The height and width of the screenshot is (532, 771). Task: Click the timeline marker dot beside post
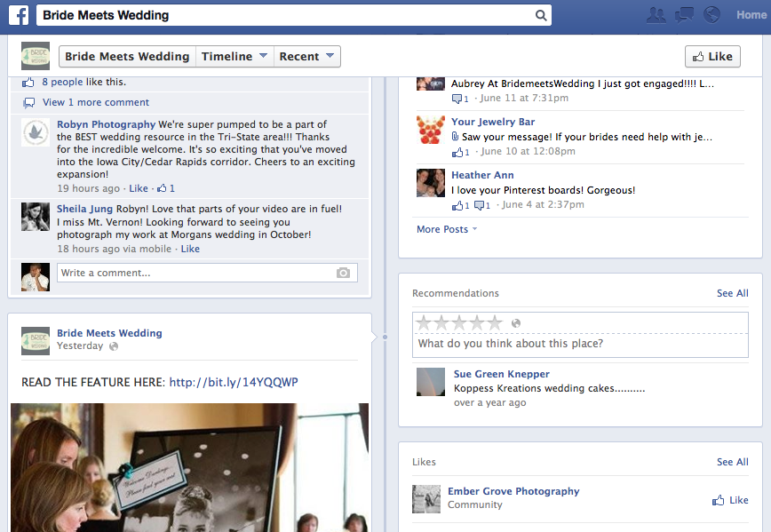click(385, 337)
